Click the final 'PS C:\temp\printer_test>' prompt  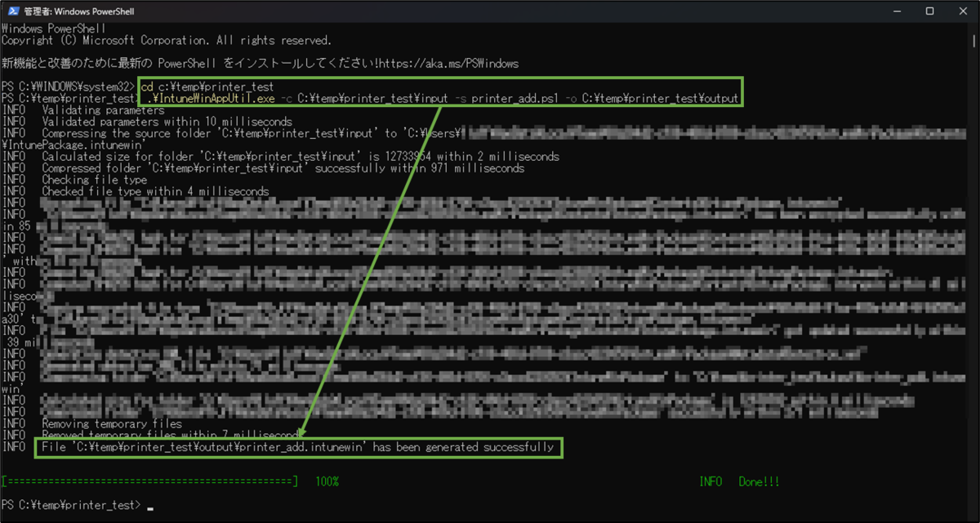[71, 505]
